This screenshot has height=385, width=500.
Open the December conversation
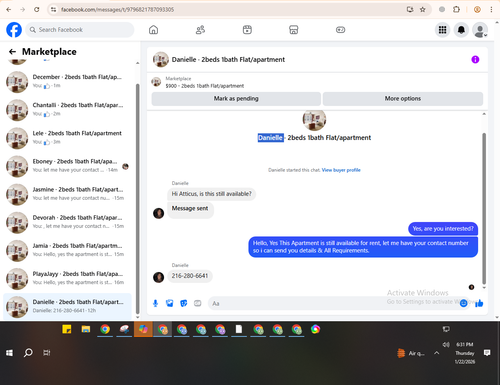point(67,81)
